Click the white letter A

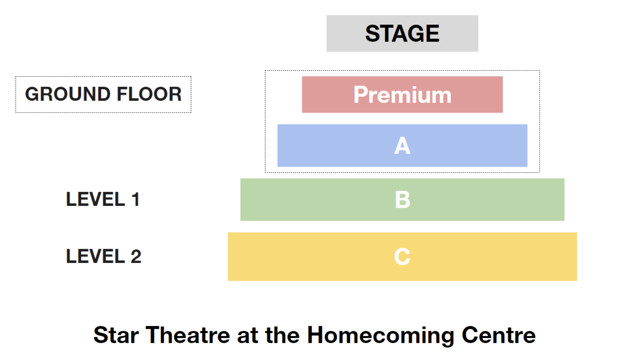pyautogui.click(x=402, y=145)
